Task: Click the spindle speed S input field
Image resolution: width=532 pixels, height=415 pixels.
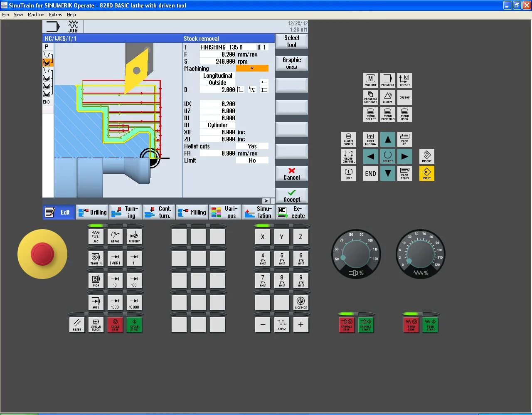Action: (217, 62)
